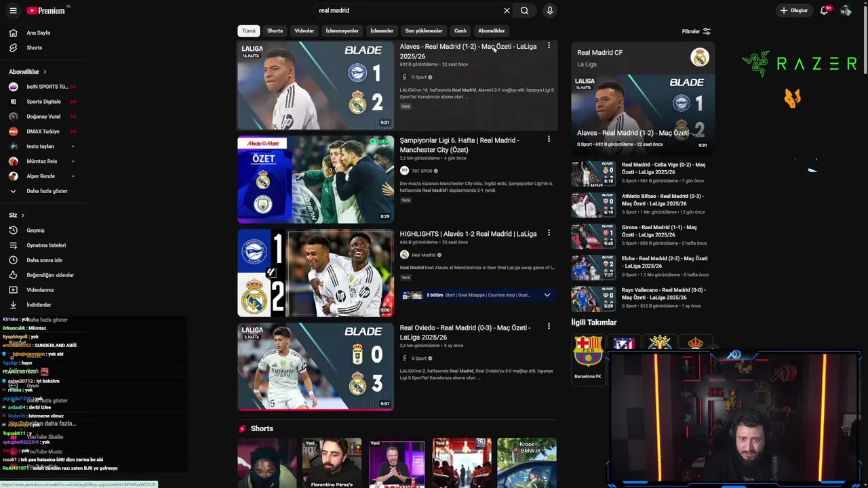Open testo taylan channel subscription
The height and width of the screenshot is (488, 868).
[41, 146]
